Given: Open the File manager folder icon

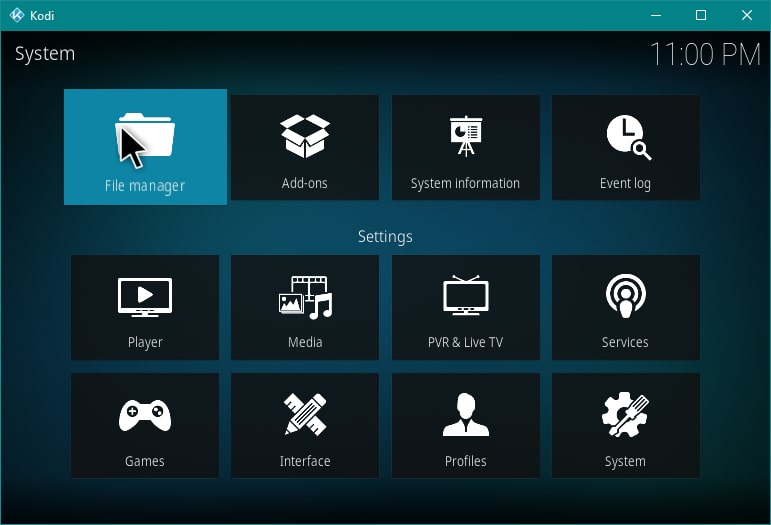Looking at the screenshot, I should tap(145, 135).
